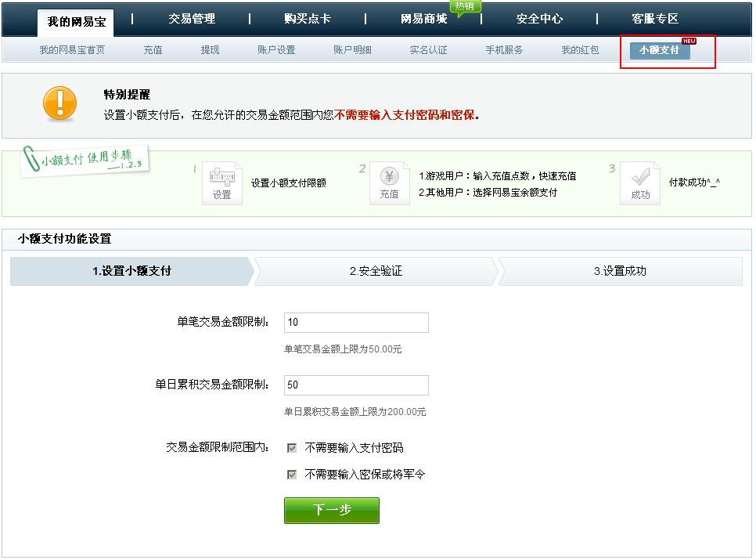This screenshot has width=756, height=560.
Task: Click 2.其他用户：选择网易宝余额支付 text
Action: click(488, 193)
